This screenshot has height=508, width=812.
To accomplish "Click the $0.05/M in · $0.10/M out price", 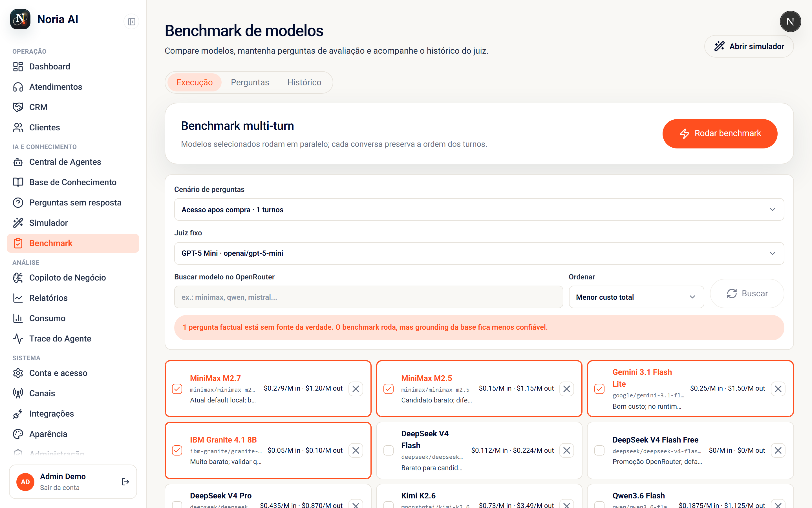I will [x=305, y=450].
